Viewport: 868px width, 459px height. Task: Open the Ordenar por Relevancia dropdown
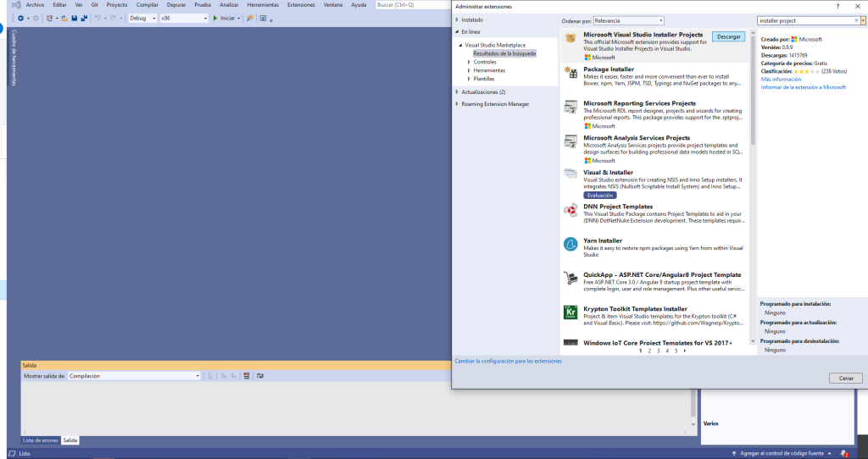click(628, 21)
